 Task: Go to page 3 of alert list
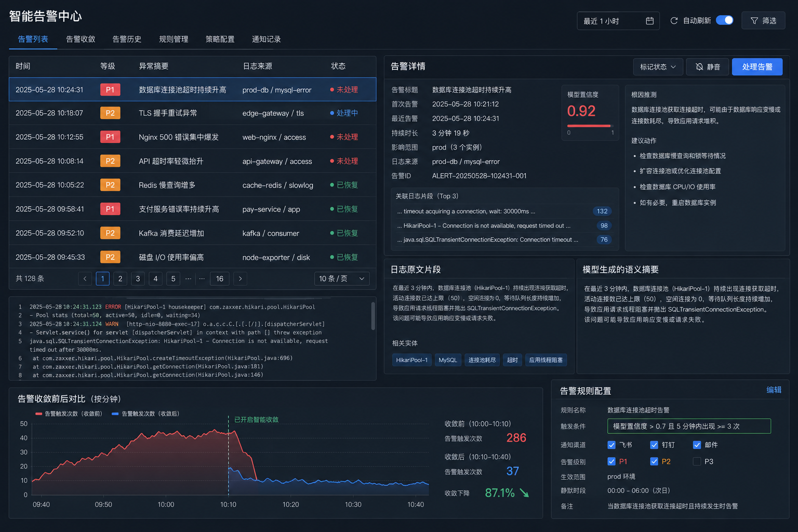(138, 279)
